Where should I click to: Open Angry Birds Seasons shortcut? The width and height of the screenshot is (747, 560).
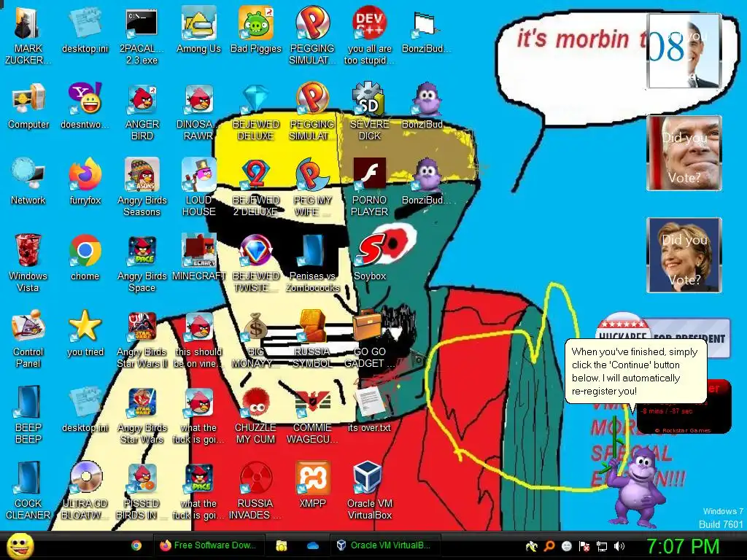tap(142, 187)
